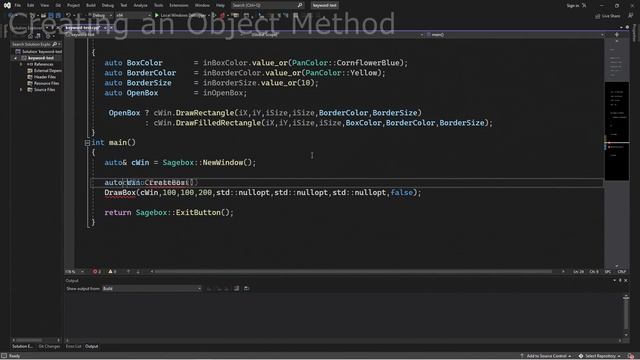The width and height of the screenshot is (640, 360).
Task: Click the Undo toolbar icon
Action: 69,15
